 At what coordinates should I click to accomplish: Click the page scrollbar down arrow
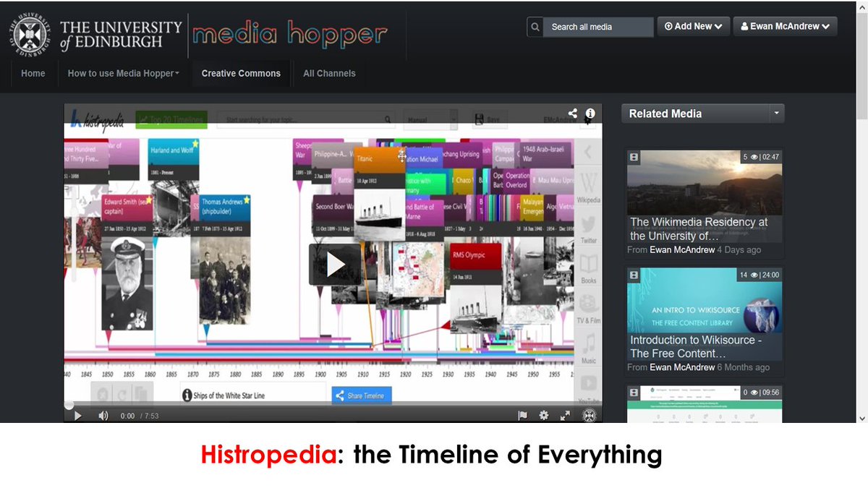[861, 418]
